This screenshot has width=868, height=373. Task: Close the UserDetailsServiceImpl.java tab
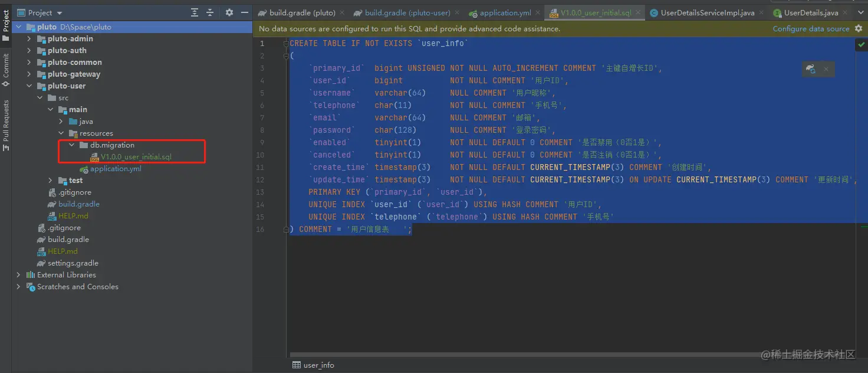[x=761, y=12]
